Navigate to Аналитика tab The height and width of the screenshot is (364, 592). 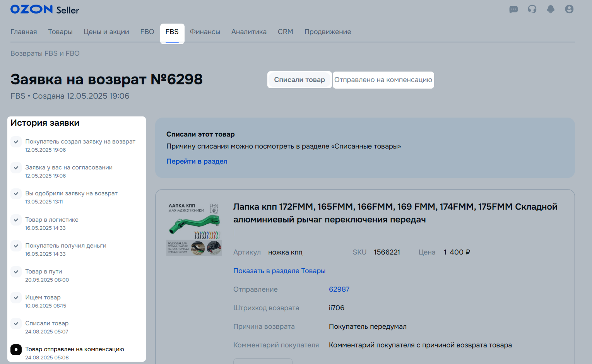tap(249, 32)
